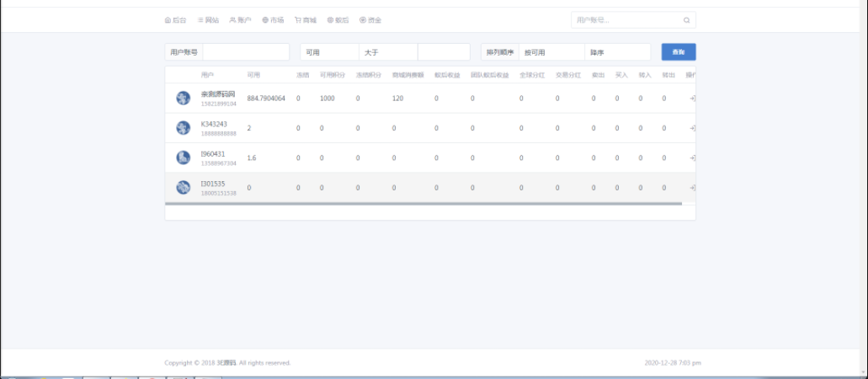Click the 可用 value 2 for K343243

click(249, 128)
